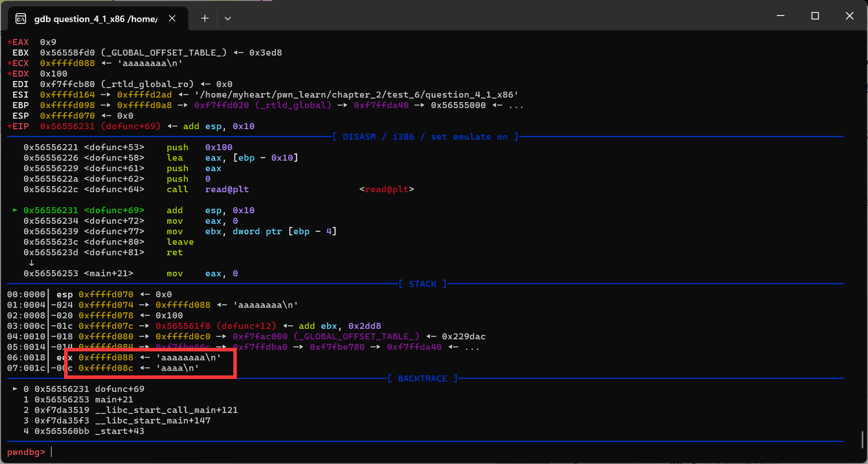Click the current instruction arrow at dofunc+69

pos(15,210)
